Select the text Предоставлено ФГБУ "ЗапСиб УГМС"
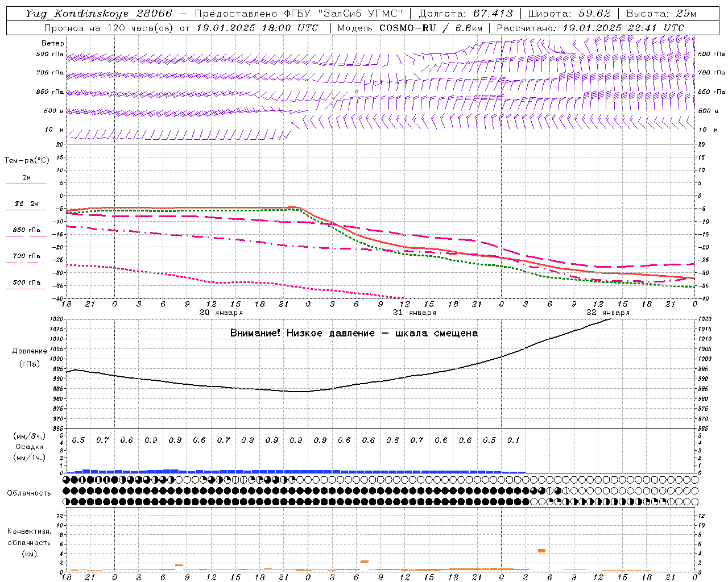Viewport: 728px width, 582px height. (299, 14)
